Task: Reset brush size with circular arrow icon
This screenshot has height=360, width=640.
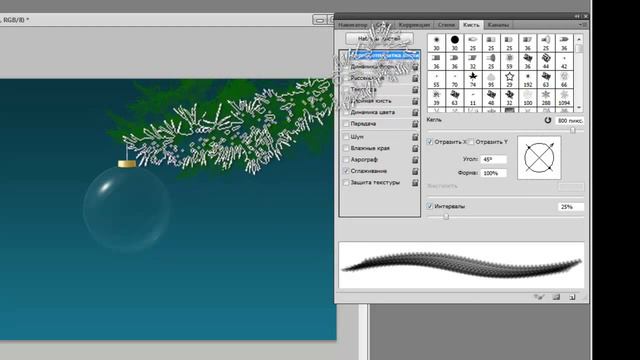Action: 548,120
